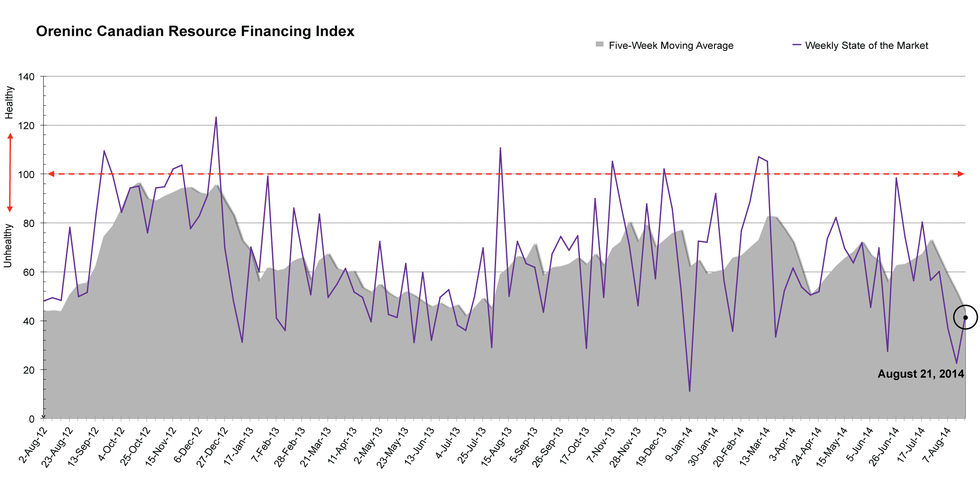980x498 pixels.
Task: Click the 15-Aug-13 date label
Action: click(496, 447)
